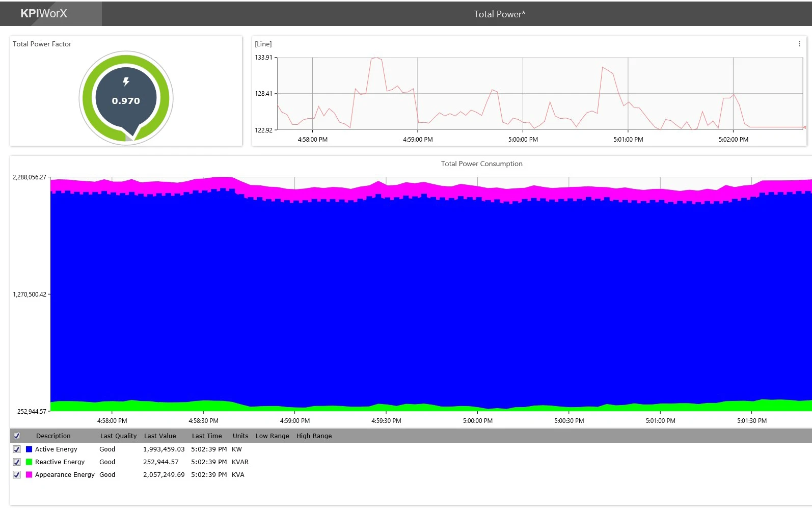Image resolution: width=812 pixels, height=508 pixels.
Task: Click the KVA units cell
Action: (238, 474)
